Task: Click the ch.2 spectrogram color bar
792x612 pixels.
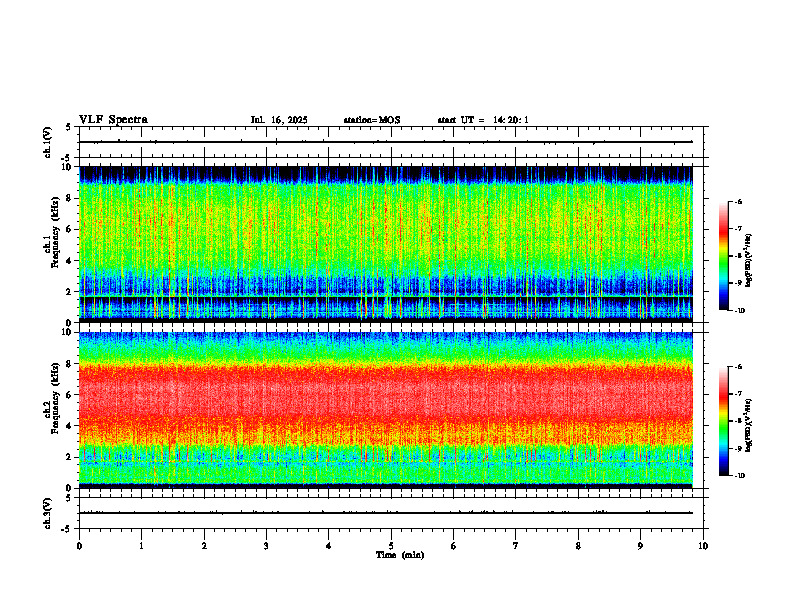Action: (x=723, y=421)
